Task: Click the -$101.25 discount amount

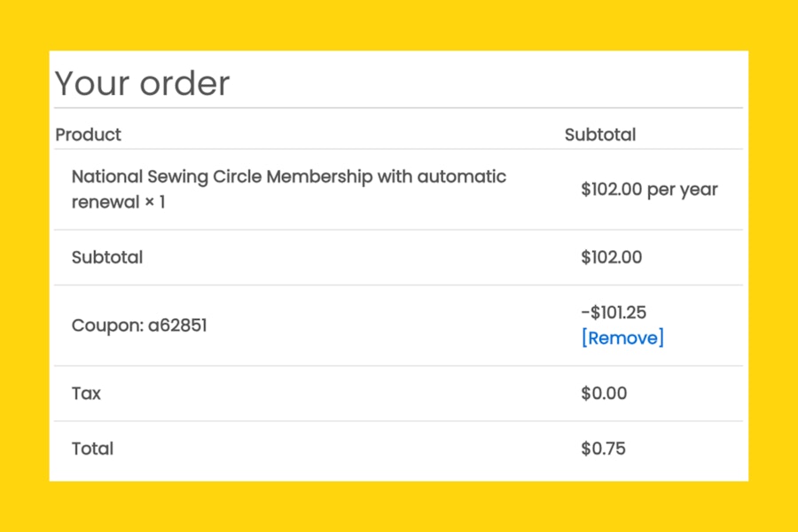Action: [614, 312]
